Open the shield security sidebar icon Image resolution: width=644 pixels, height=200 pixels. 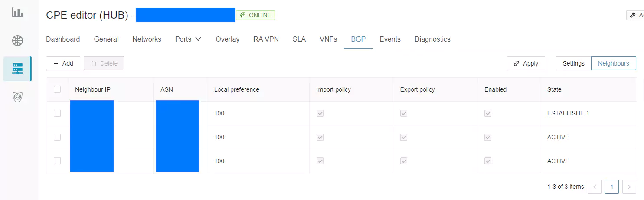click(17, 97)
